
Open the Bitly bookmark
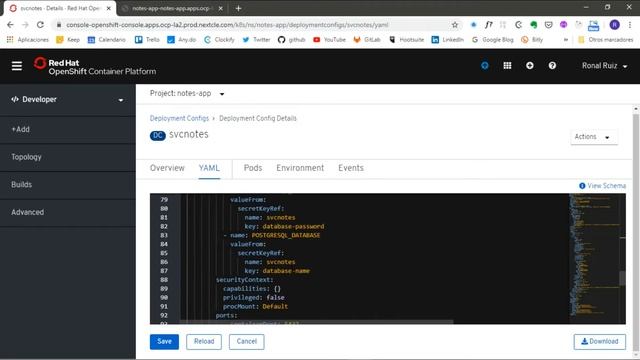(x=532, y=40)
